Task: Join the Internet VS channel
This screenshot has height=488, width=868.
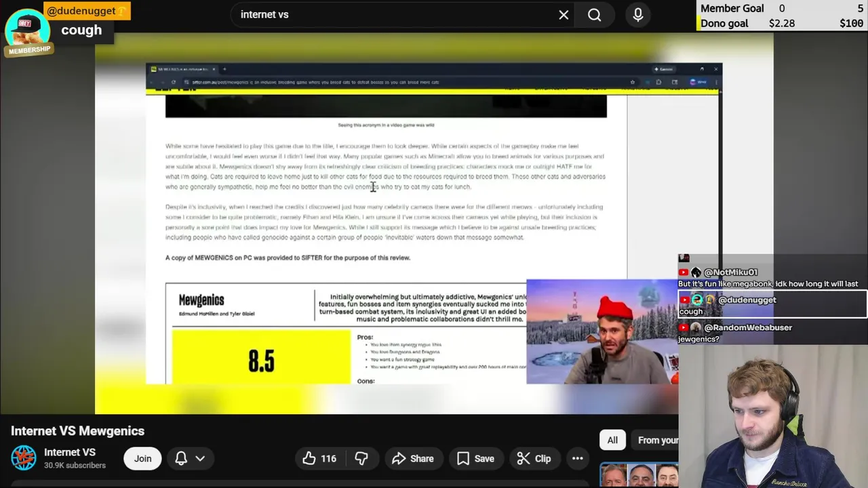Action: [x=142, y=459]
